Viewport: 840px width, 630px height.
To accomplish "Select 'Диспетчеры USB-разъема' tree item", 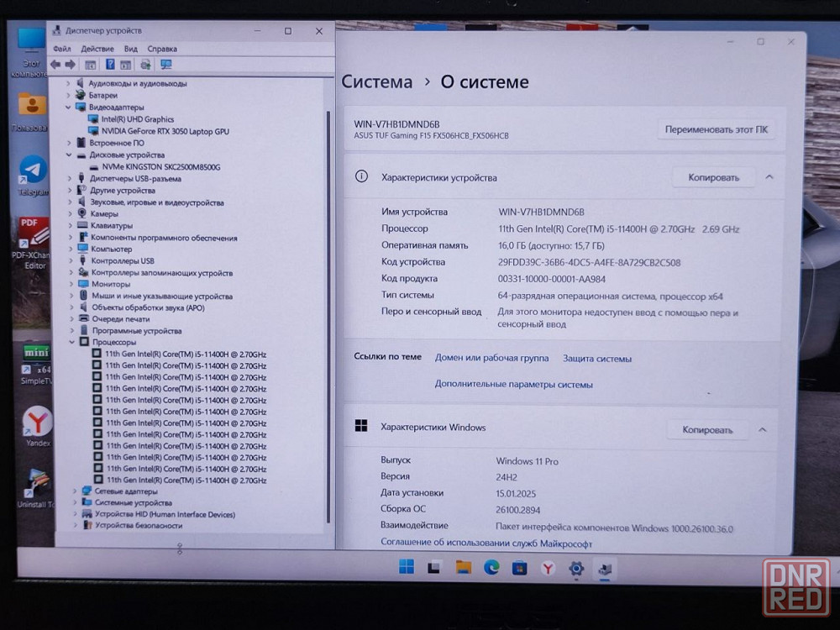I will point(135,179).
